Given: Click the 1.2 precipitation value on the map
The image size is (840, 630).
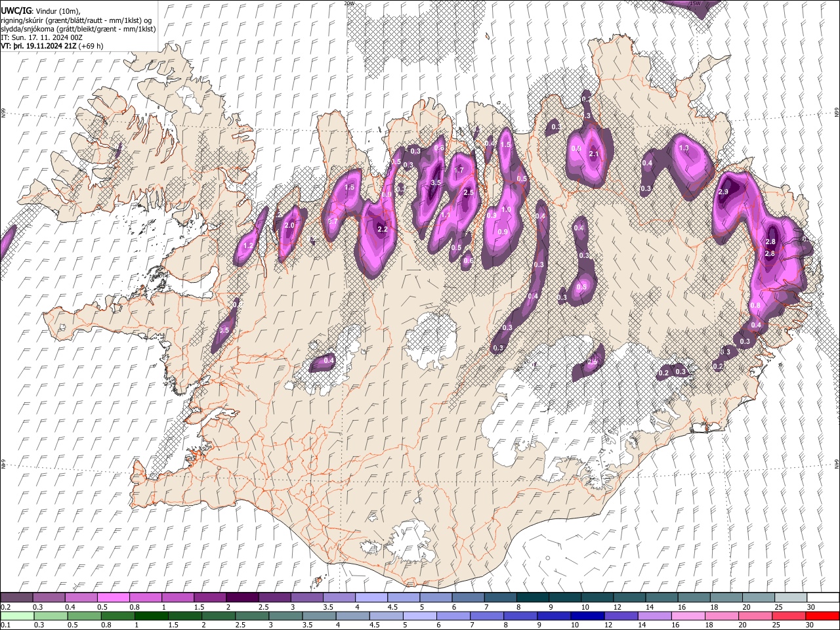Looking at the screenshot, I should [x=248, y=246].
